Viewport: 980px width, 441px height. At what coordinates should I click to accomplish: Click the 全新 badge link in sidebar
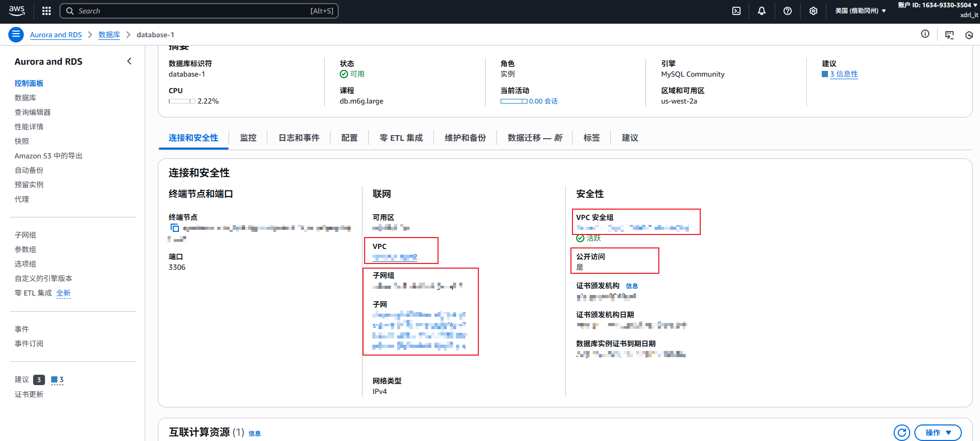point(64,293)
